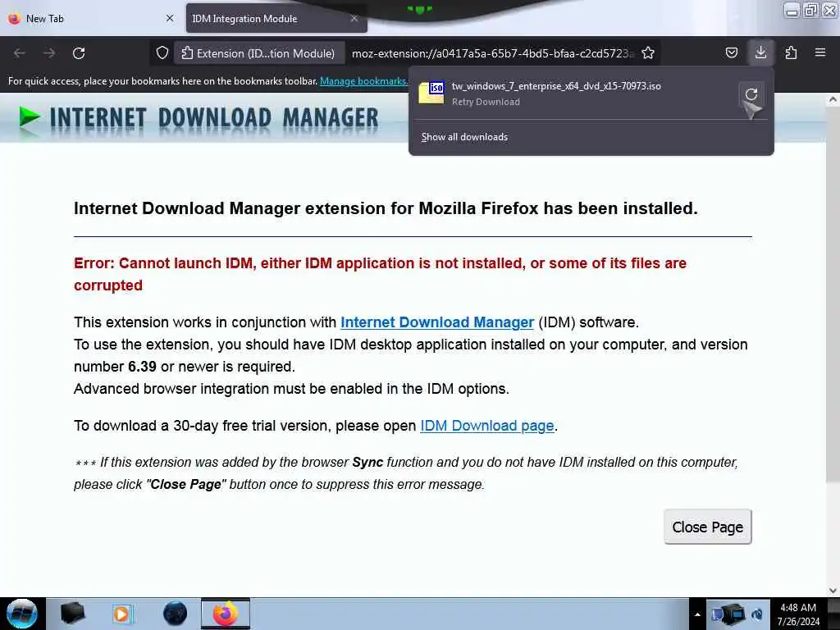The width and height of the screenshot is (840, 630).
Task: Click the Extension (ID...tion Module) identity badge
Action: pyautogui.click(x=258, y=53)
